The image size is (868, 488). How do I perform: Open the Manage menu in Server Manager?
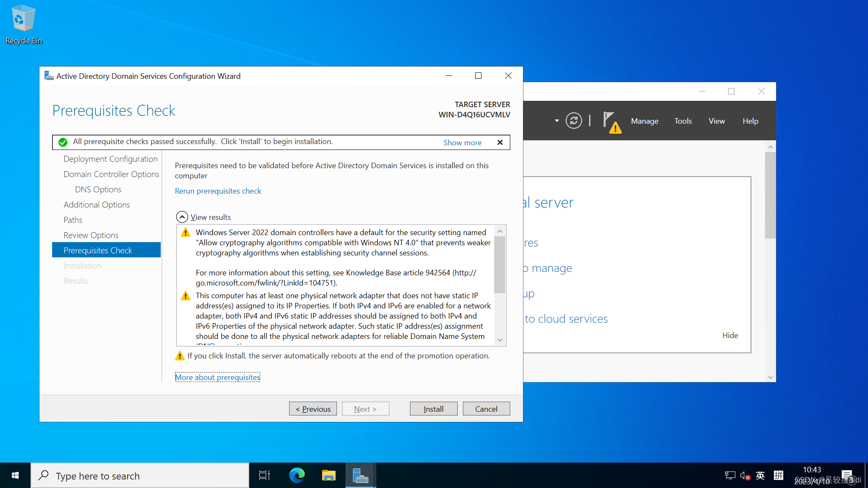[645, 121]
